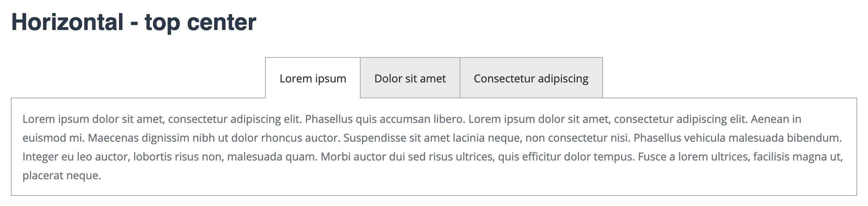Switch to the Dolor sit amet tab
This screenshot has width=868, height=206.
click(x=410, y=78)
